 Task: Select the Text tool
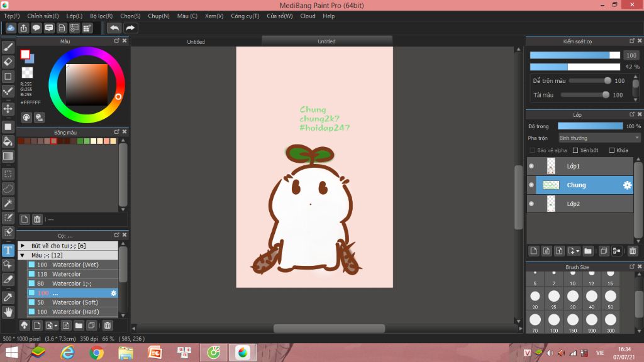[x=8, y=250]
